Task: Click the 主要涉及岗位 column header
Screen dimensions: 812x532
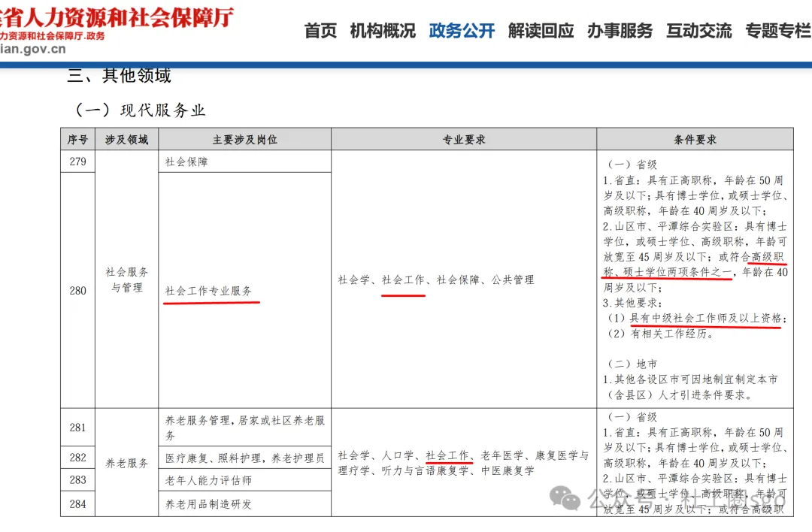Action: click(245, 139)
